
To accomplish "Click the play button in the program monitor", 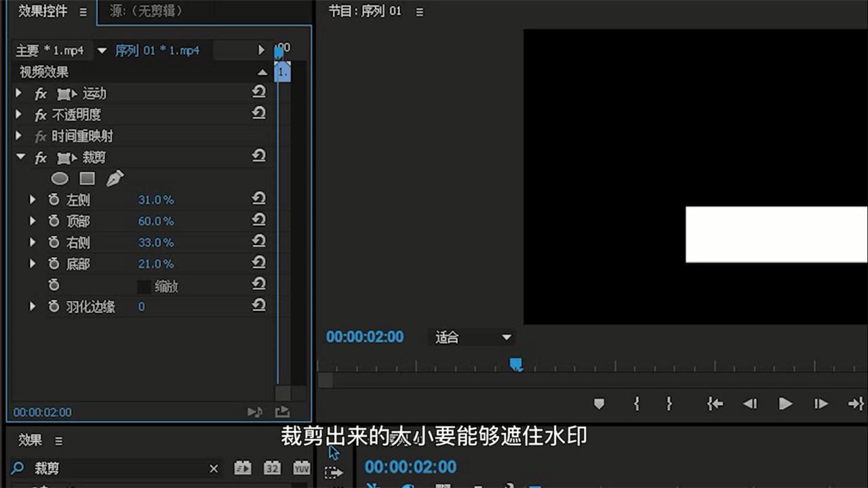I will [785, 404].
